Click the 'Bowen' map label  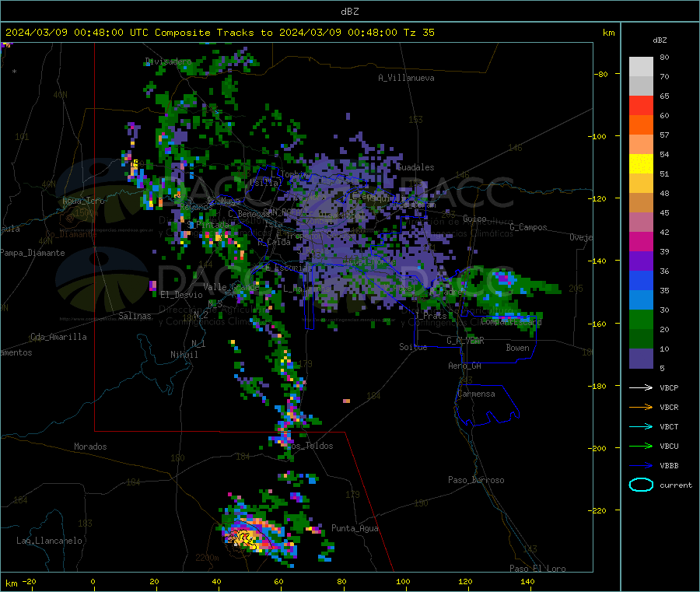(517, 348)
